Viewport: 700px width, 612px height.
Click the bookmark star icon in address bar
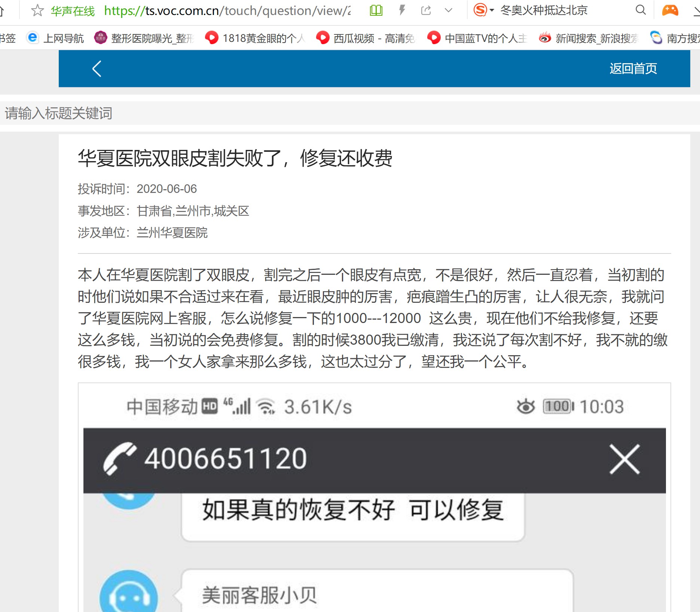click(x=37, y=10)
